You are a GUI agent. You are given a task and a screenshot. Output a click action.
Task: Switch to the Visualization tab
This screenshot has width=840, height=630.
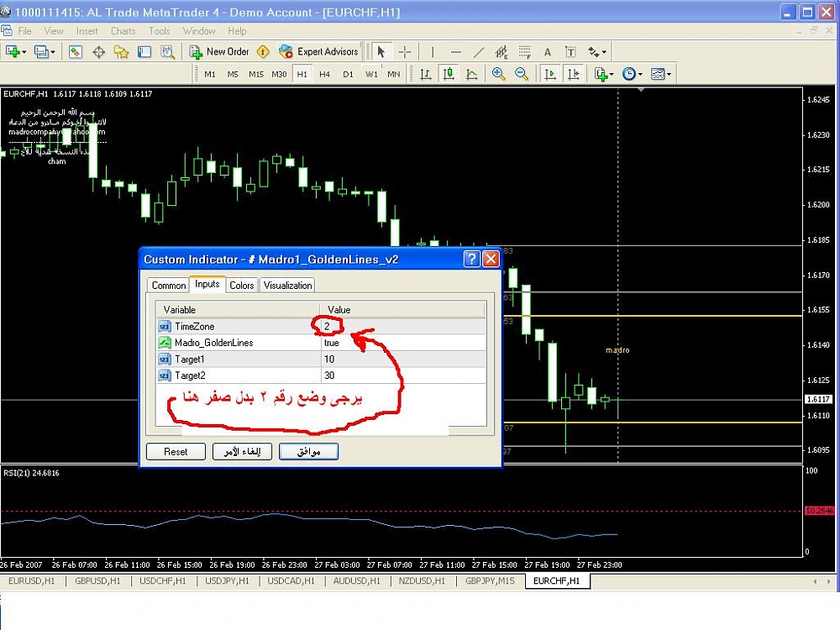tap(287, 286)
